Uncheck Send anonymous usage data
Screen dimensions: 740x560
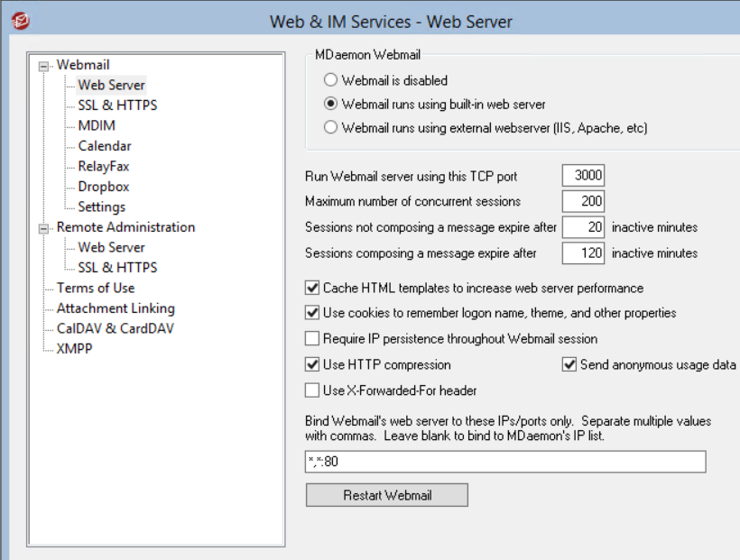pyautogui.click(x=569, y=365)
